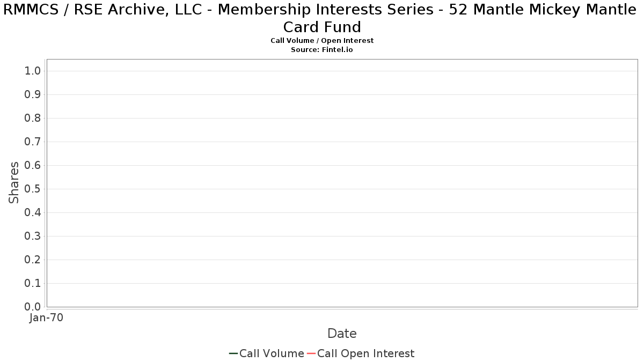644x362 pixels.
Task: Click the Shares y-axis label
Action: coord(14,182)
